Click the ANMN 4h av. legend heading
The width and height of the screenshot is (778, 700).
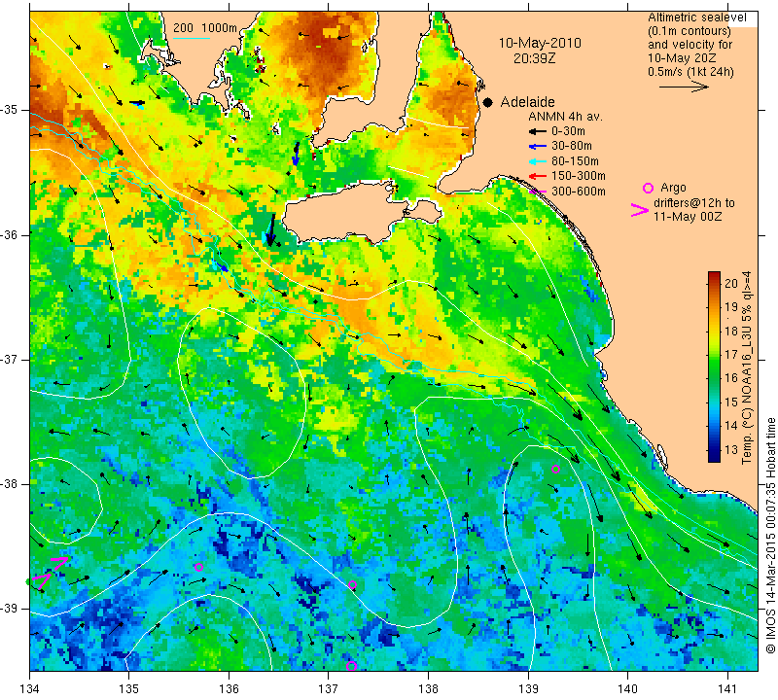click(565, 117)
